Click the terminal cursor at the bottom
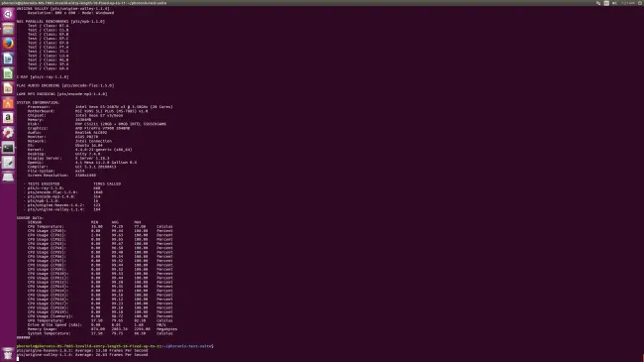 click(x=18, y=359)
